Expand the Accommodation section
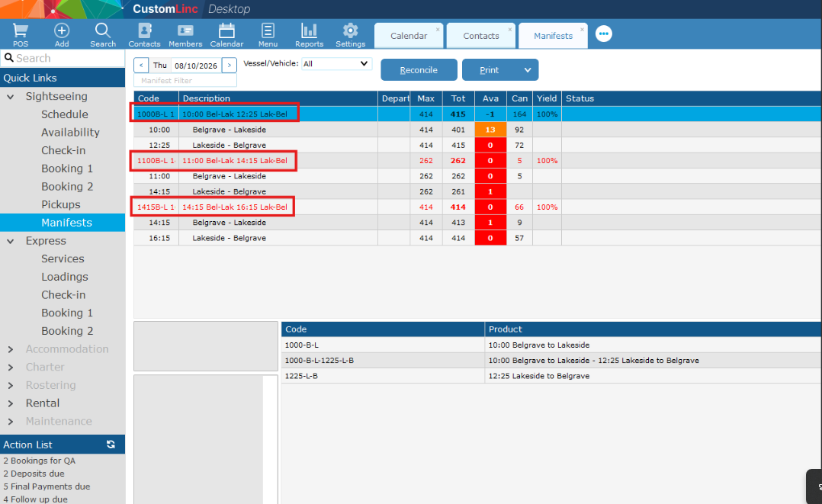822x504 pixels. coord(11,349)
